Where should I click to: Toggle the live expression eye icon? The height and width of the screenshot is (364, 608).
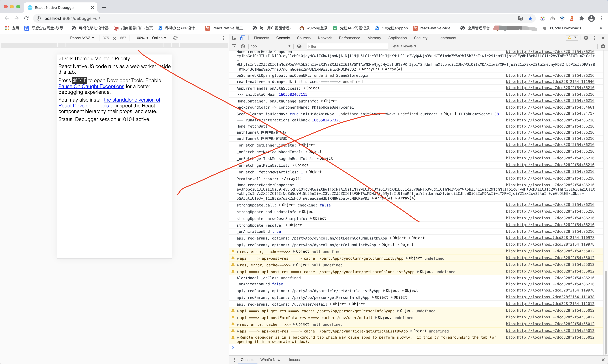tap(299, 46)
